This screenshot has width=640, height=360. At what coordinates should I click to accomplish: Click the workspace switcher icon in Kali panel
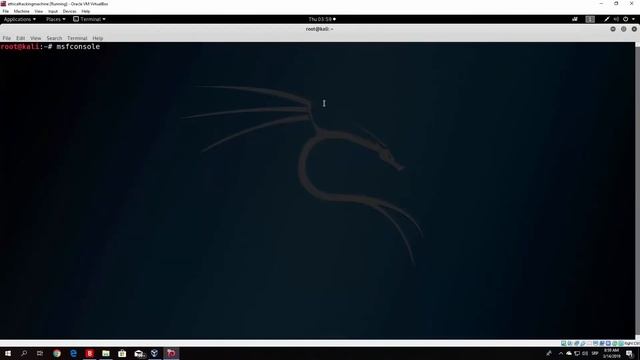pyautogui.click(x=590, y=19)
